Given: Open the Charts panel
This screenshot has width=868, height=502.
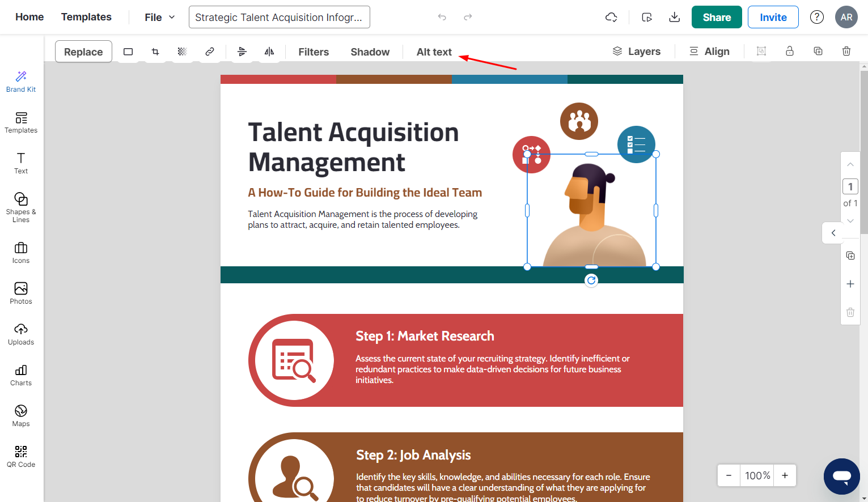Looking at the screenshot, I should tap(21, 375).
